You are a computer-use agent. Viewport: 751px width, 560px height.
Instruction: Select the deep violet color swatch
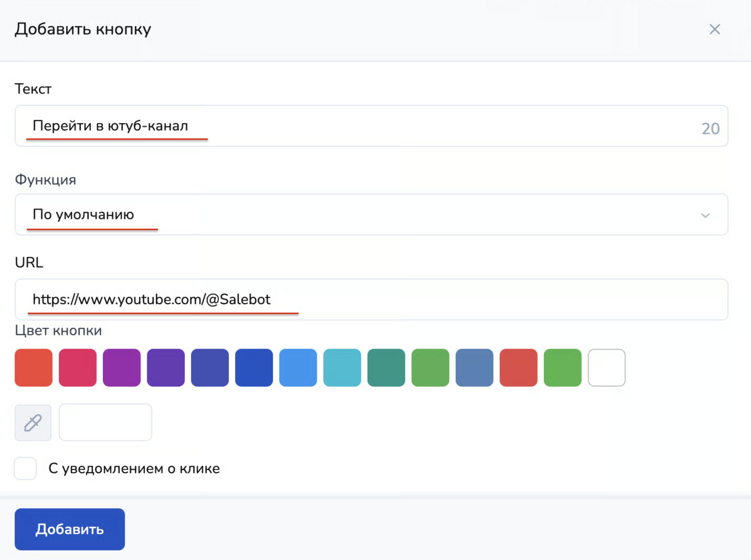[166, 368]
